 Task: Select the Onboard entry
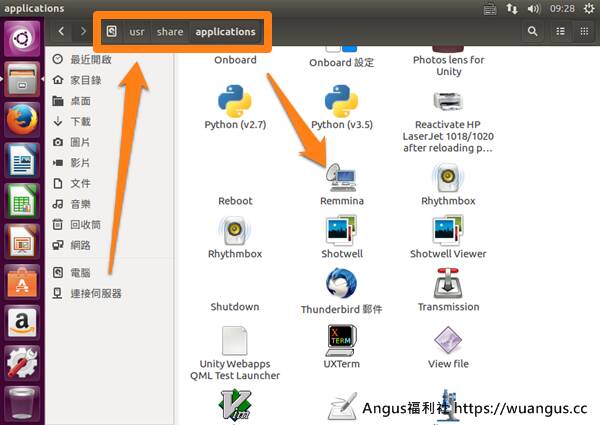coord(235,60)
